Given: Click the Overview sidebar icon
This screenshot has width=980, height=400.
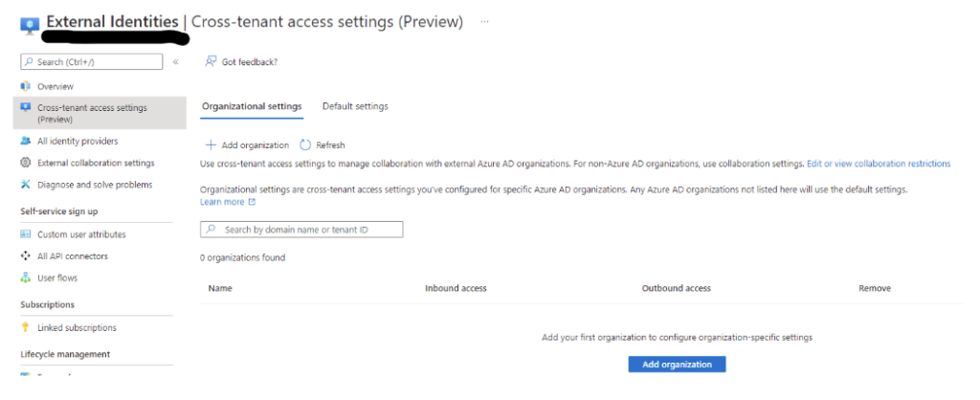Looking at the screenshot, I should click(x=26, y=86).
